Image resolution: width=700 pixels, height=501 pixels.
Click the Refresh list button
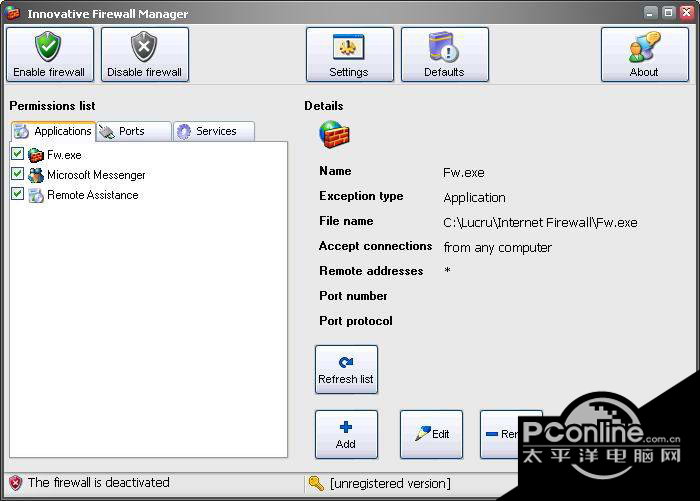tap(346, 369)
